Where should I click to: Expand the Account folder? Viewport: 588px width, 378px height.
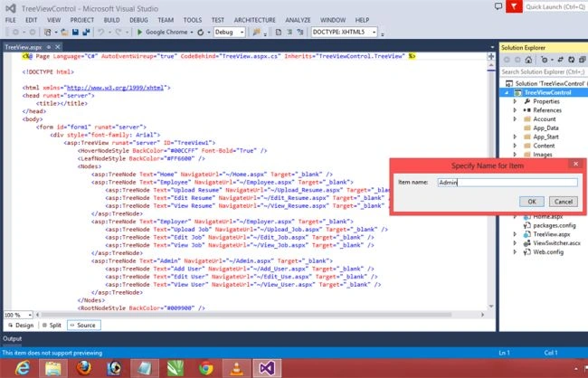[x=515, y=118]
